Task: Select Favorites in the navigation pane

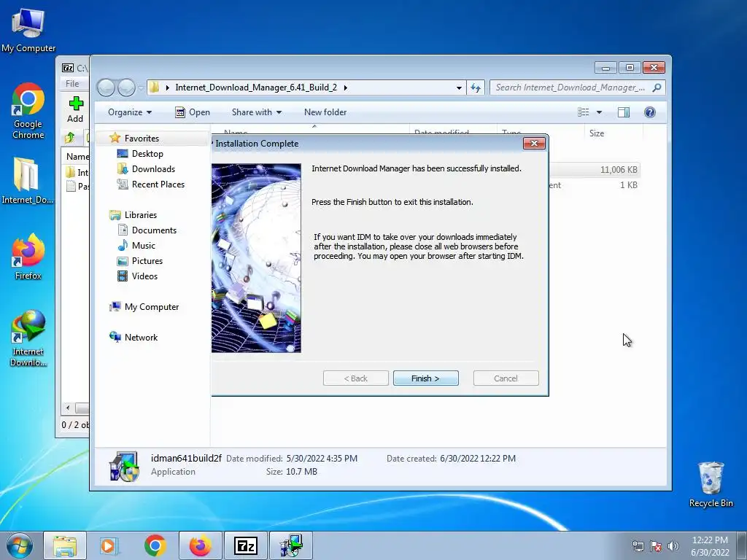Action: click(x=142, y=138)
